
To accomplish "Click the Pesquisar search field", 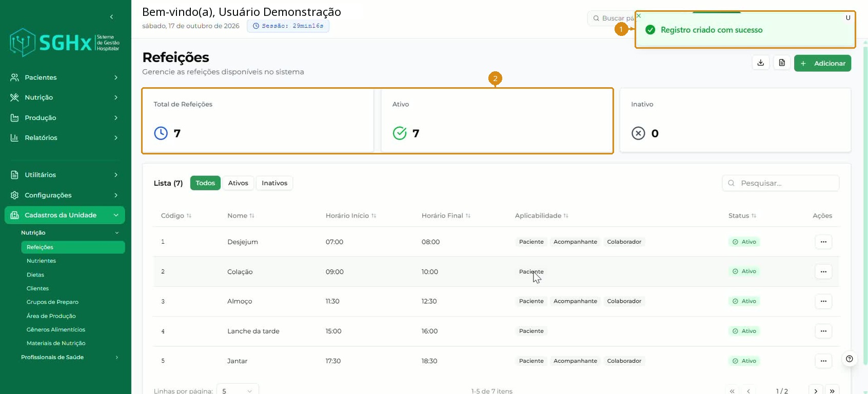I will (780, 183).
